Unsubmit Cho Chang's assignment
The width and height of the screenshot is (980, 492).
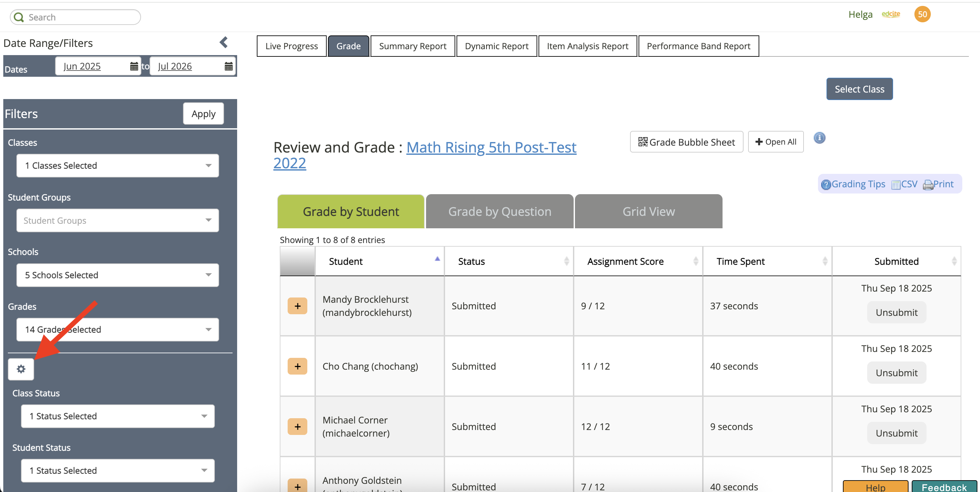click(896, 373)
